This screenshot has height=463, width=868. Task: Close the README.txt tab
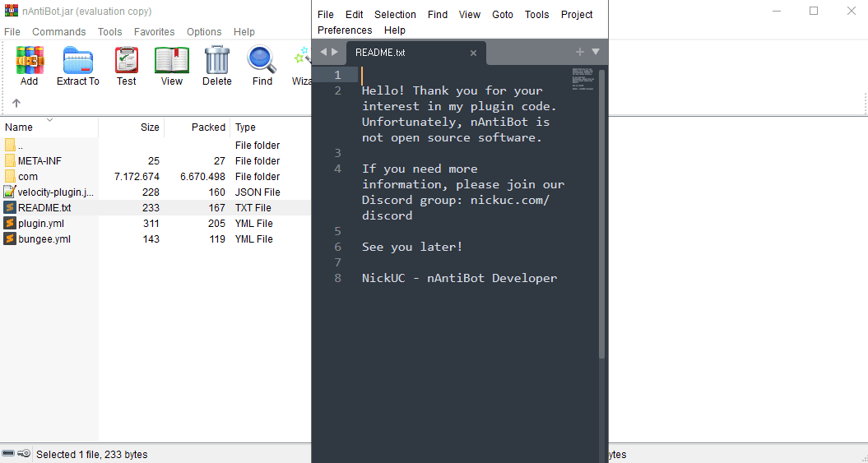[473, 53]
